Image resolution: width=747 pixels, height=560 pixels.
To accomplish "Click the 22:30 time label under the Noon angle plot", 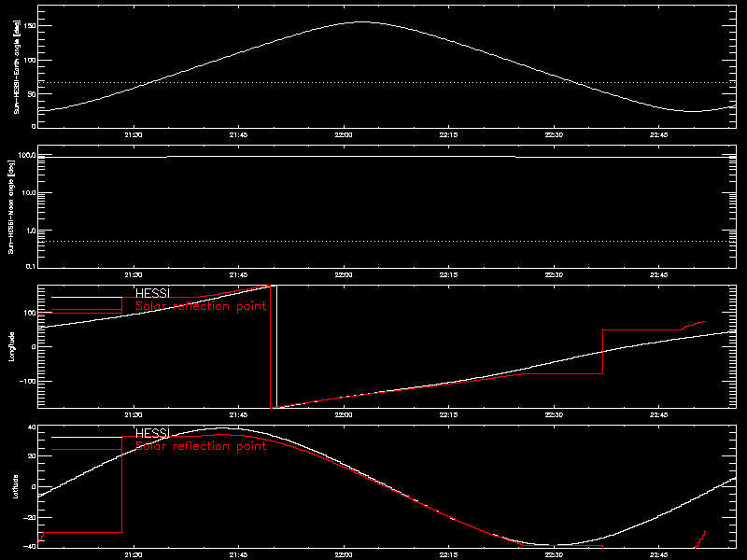I will pyautogui.click(x=554, y=275).
